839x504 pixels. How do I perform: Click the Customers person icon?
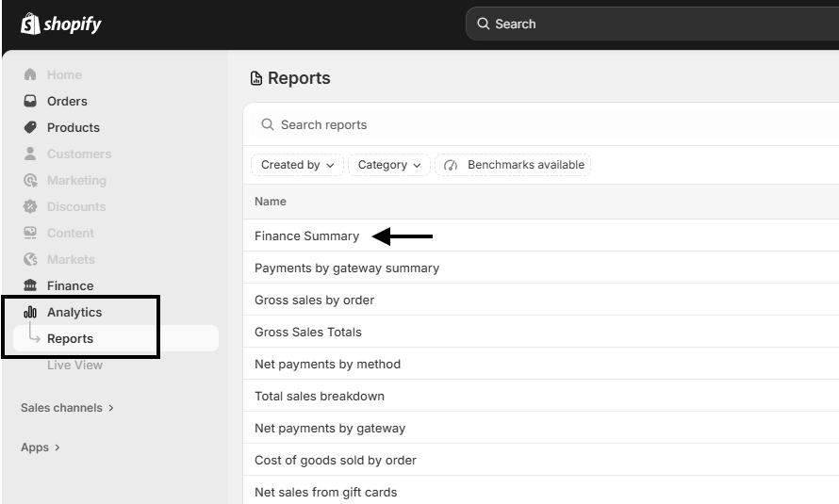(30, 154)
